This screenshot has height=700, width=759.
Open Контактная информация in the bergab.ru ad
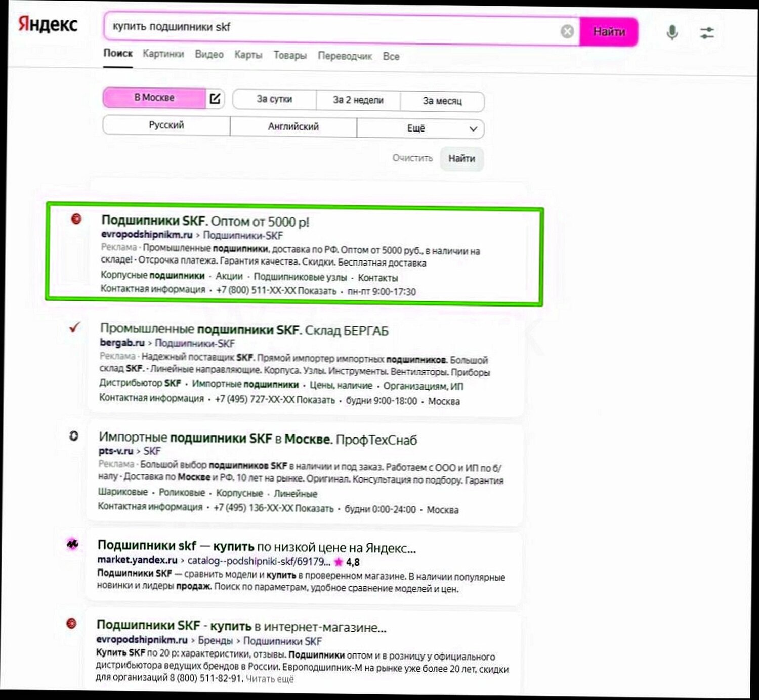[x=151, y=398]
